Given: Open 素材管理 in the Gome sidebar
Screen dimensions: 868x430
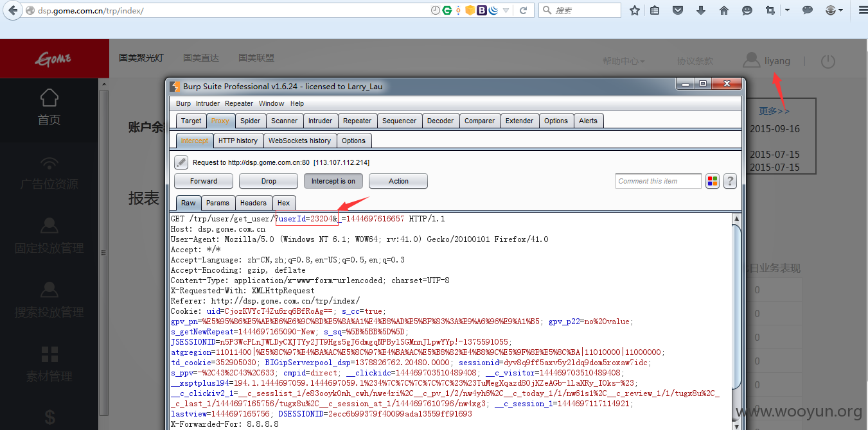Looking at the screenshot, I should [49, 364].
